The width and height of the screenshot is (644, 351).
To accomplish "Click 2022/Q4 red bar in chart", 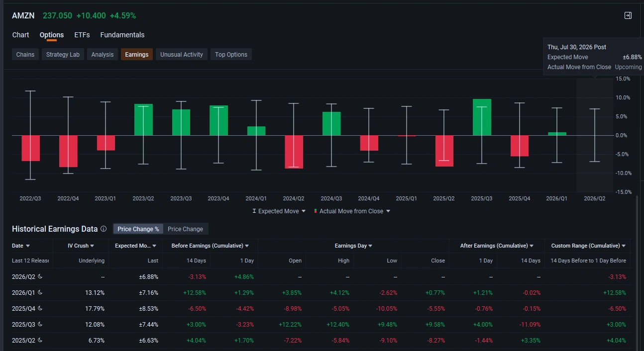I will (x=68, y=151).
